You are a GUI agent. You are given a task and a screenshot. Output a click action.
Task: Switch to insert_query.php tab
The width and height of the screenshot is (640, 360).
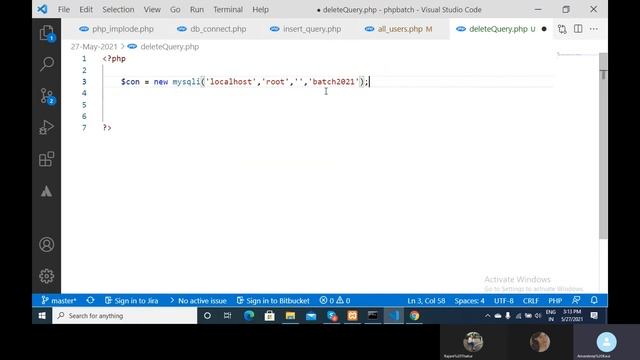point(306,29)
